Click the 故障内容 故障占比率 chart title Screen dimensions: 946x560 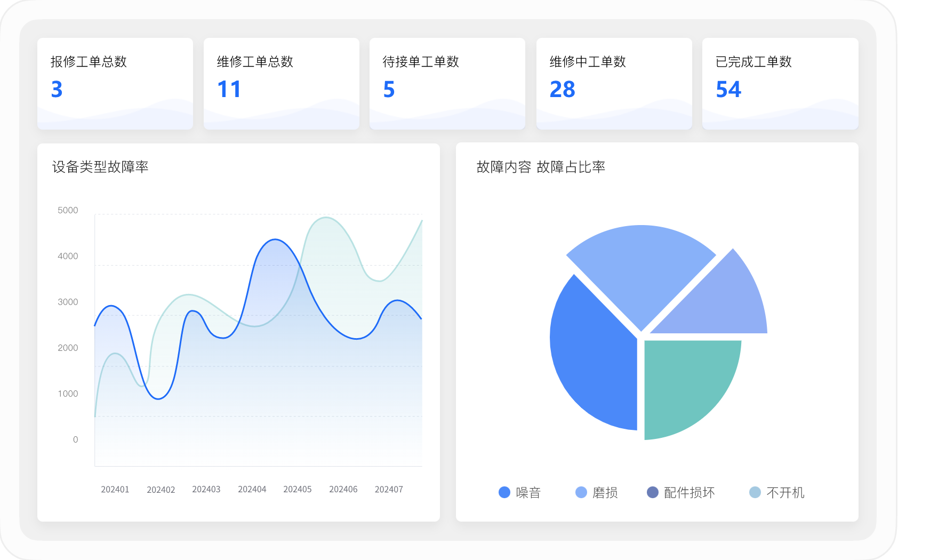click(541, 167)
